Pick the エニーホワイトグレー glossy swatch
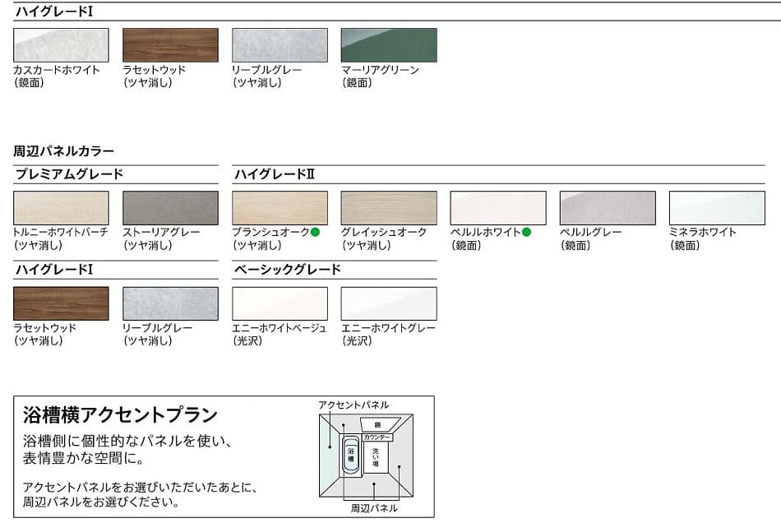This screenshot has height=532, width=781. (389, 303)
